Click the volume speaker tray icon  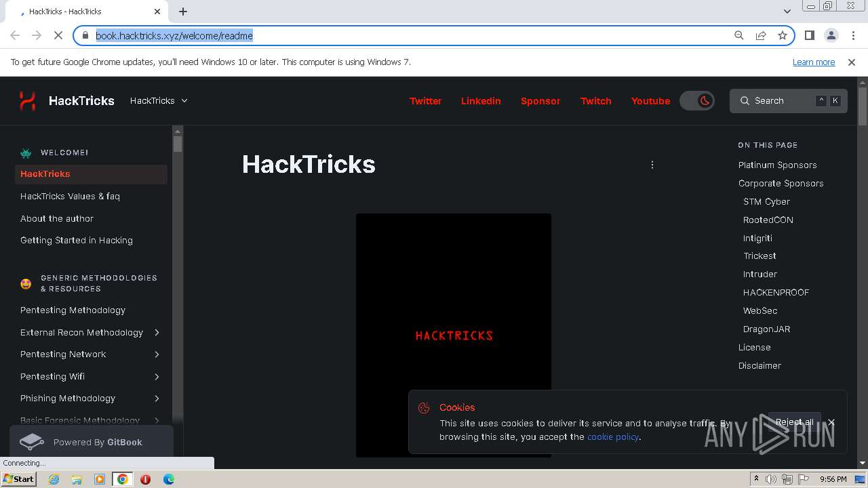pos(771,479)
